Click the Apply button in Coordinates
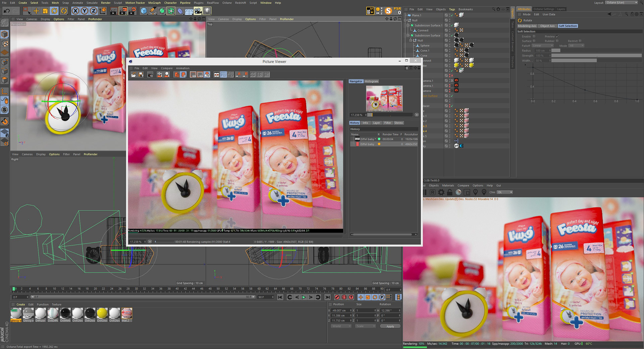Viewport: 644px width, 349px height. [390, 326]
